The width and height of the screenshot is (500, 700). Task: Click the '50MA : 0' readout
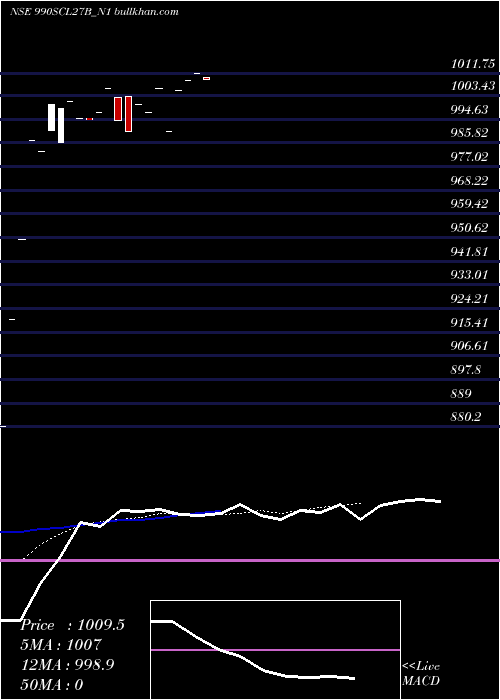(52, 684)
